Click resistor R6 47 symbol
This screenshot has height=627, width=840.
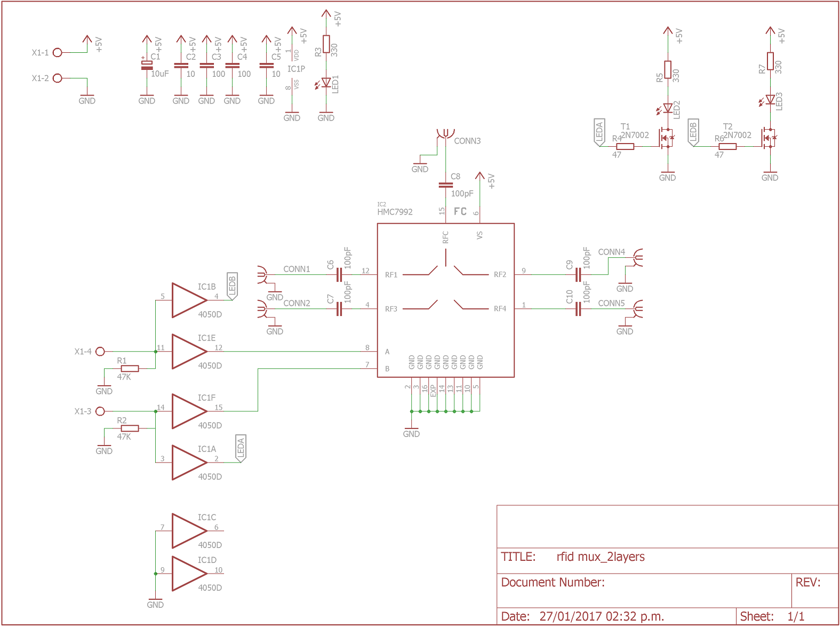click(727, 147)
